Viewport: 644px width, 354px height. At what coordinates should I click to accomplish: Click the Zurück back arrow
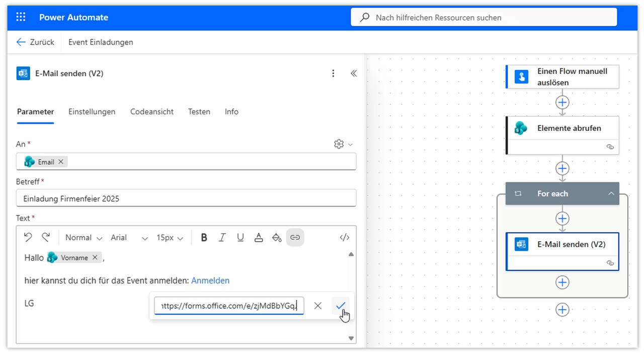click(21, 42)
